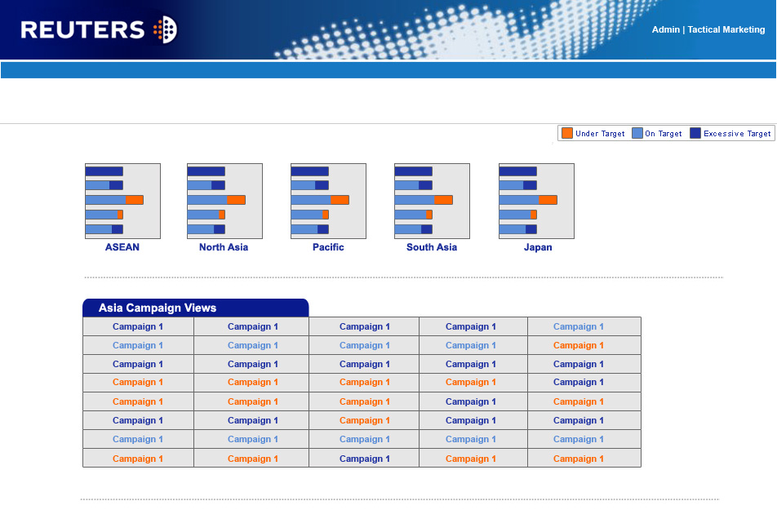777x532 pixels.
Task: Open the only light blue Campaign 1 in first table row
Action: pyautogui.click(x=579, y=326)
